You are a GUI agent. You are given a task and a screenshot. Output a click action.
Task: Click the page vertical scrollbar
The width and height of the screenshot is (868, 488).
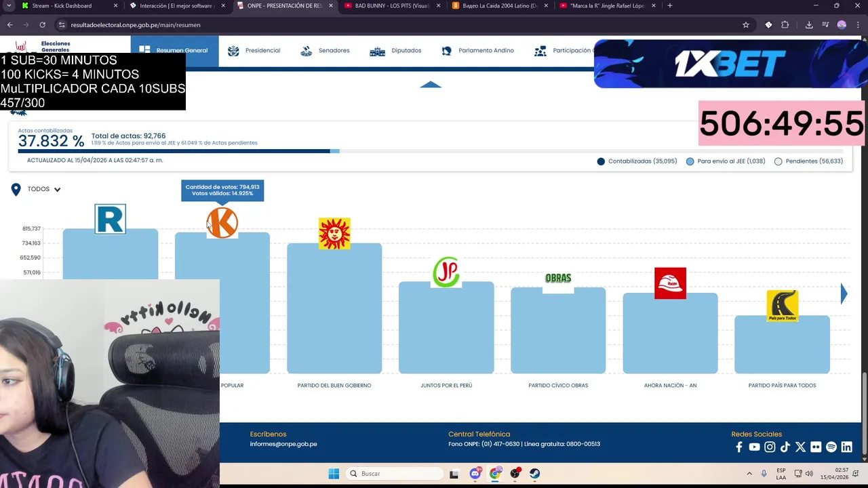[864, 413]
